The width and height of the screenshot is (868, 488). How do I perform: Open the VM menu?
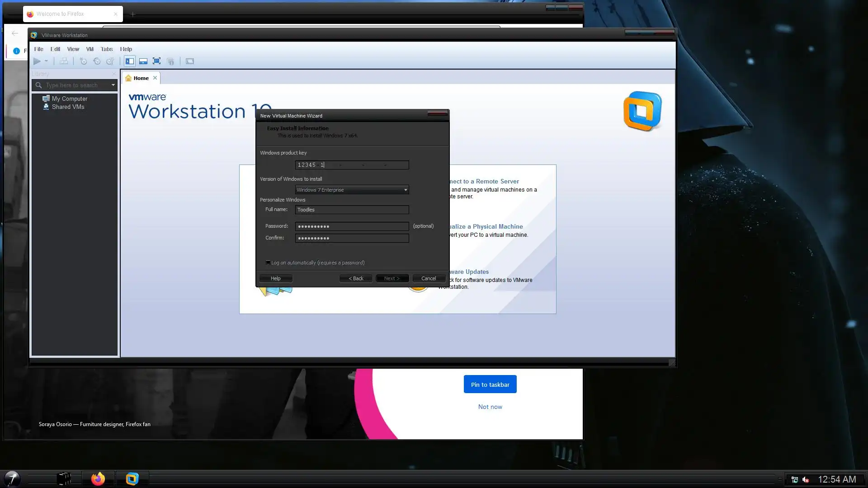[x=90, y=49]
